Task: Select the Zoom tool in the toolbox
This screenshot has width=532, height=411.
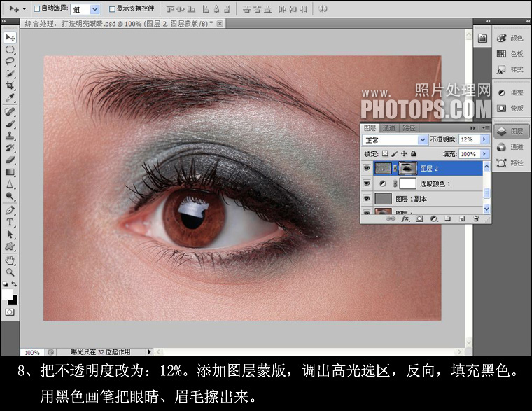Action: tap(10, 272)
